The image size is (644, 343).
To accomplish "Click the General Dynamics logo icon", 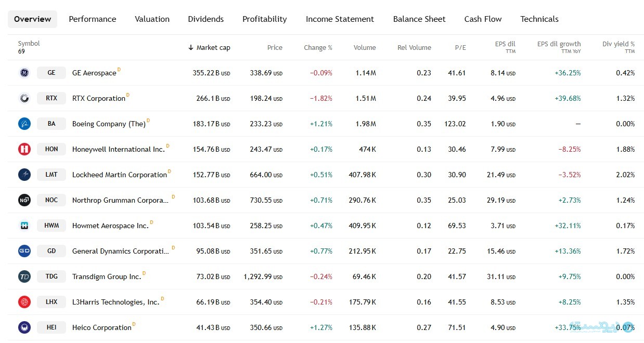I will point(24,251).
